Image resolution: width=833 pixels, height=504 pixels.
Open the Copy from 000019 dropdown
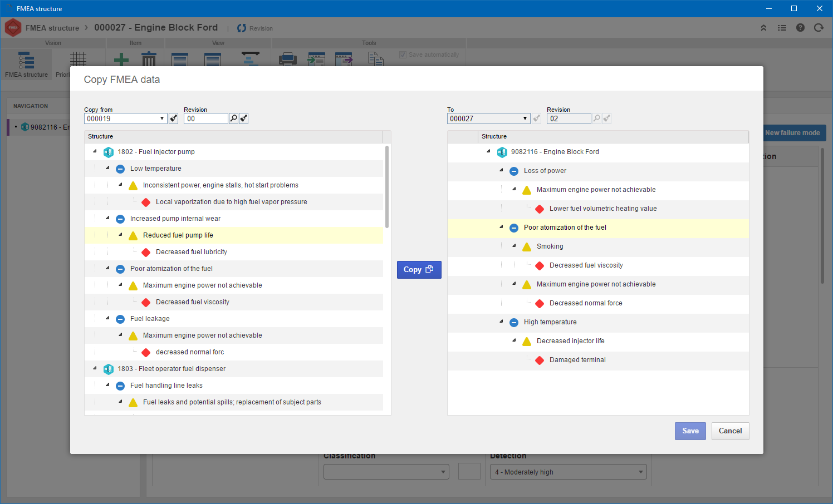(x=162, y=118)
